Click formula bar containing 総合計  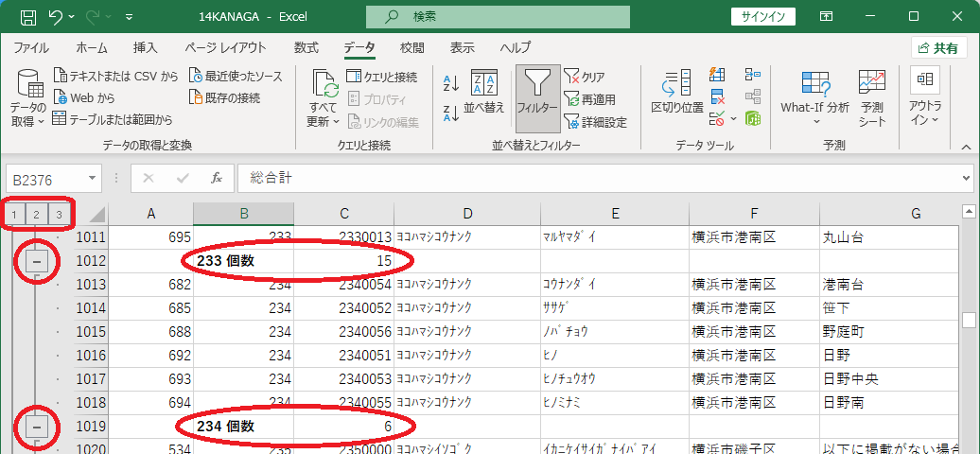(599, 179)
